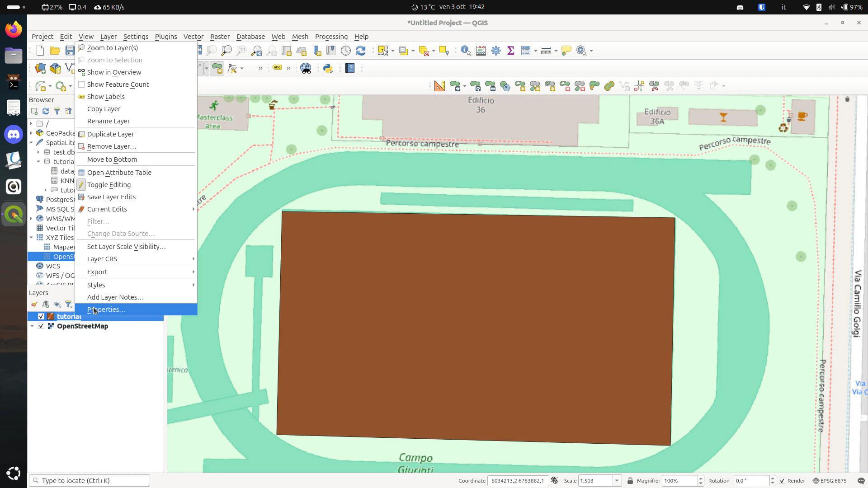Open Processing Toolbox gear icon
Viewport: 868px width, 488px height.
pyautogui.click(x=496, y=51)
